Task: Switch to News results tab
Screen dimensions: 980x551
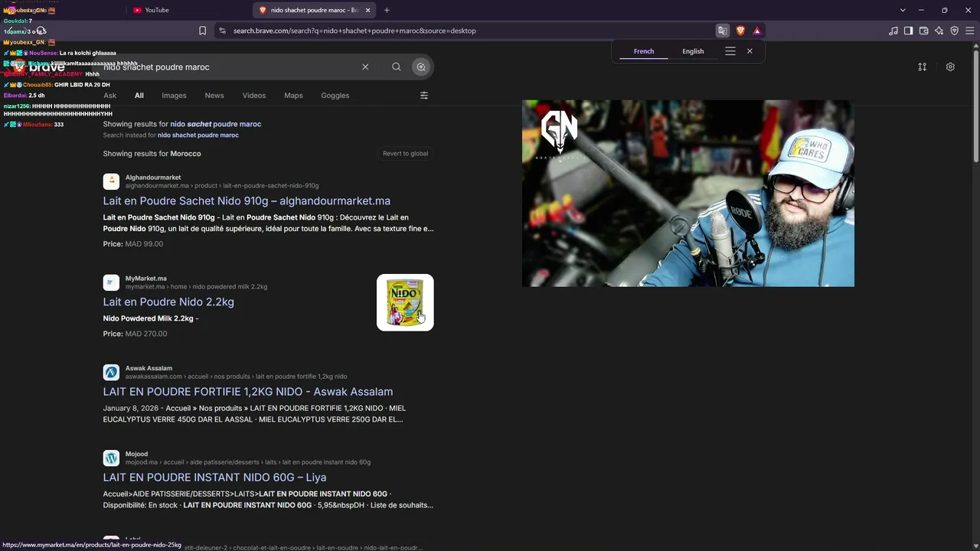Action: (214, 96)
